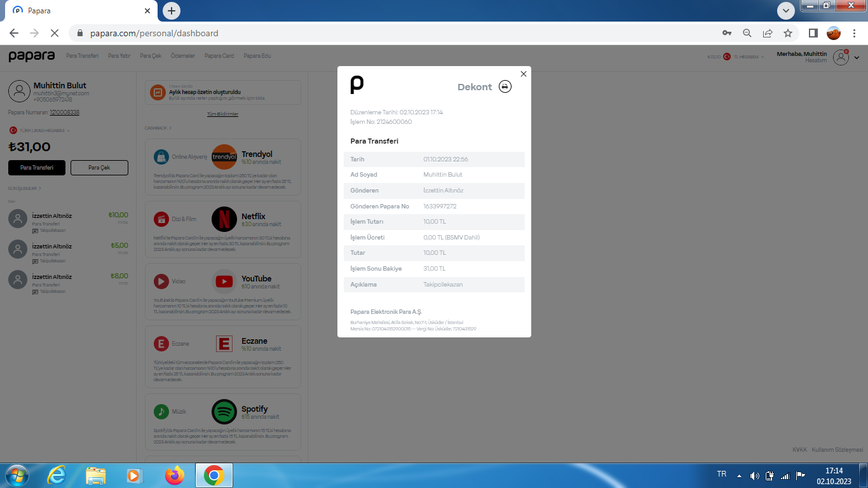Click the Tüm Bildirimler link

coord(222,114)
